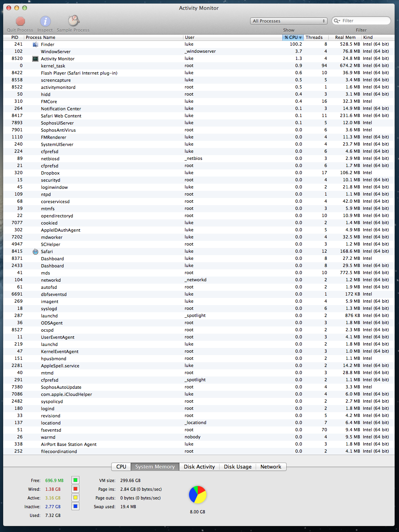Screen dimensions: 399x532
Task: Select the networkd process row
Action: click(199, 280)
